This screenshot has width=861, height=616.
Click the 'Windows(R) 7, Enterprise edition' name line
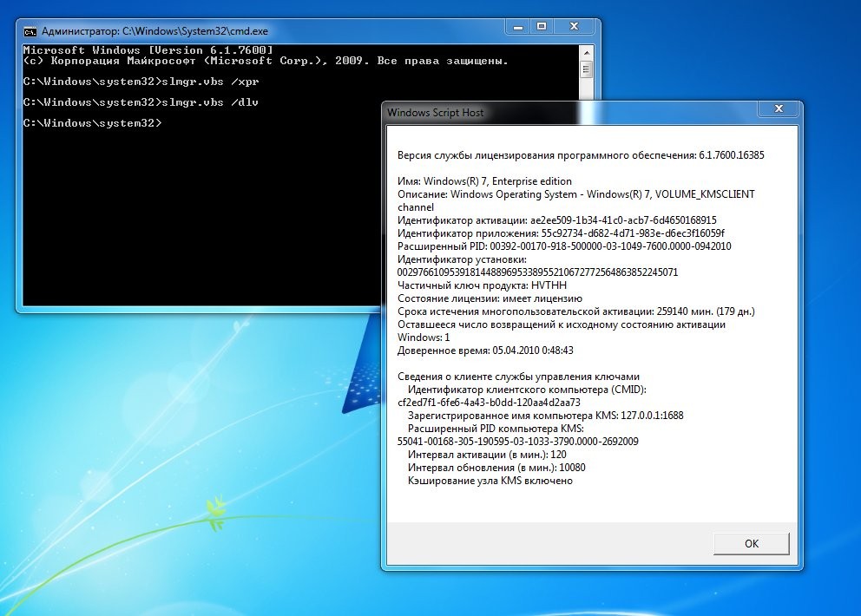(484, 181)
